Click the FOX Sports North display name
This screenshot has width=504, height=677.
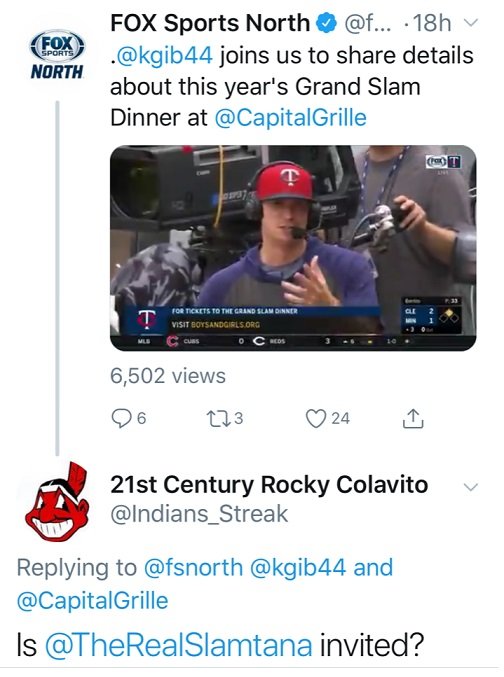pos(210,23)
